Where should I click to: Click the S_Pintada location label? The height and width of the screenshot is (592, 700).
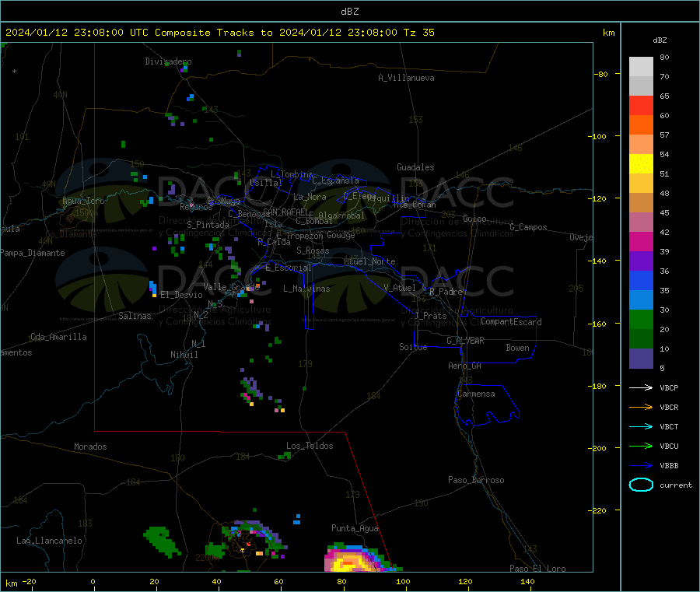click(208, 225)
